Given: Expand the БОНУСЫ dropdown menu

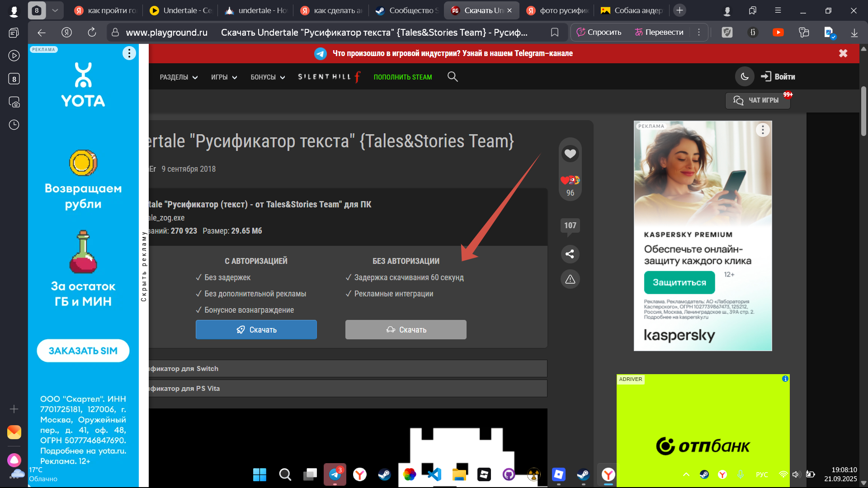Looking at the screenshot, I should click(x=268, y=77).
